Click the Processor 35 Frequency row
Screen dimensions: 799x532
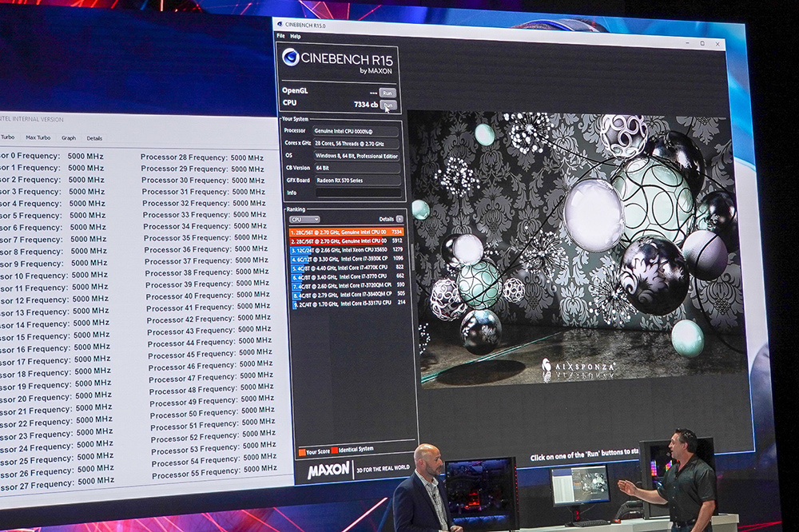205,237
